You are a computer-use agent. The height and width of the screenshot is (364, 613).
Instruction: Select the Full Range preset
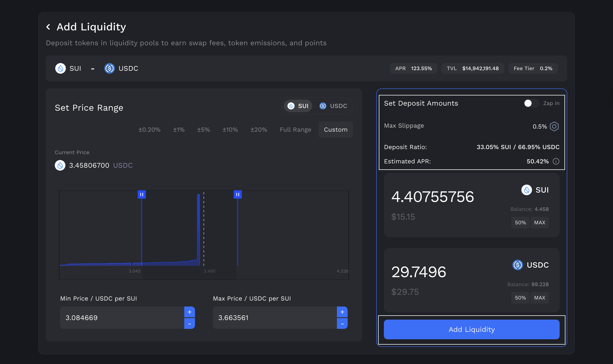point(295,130)
